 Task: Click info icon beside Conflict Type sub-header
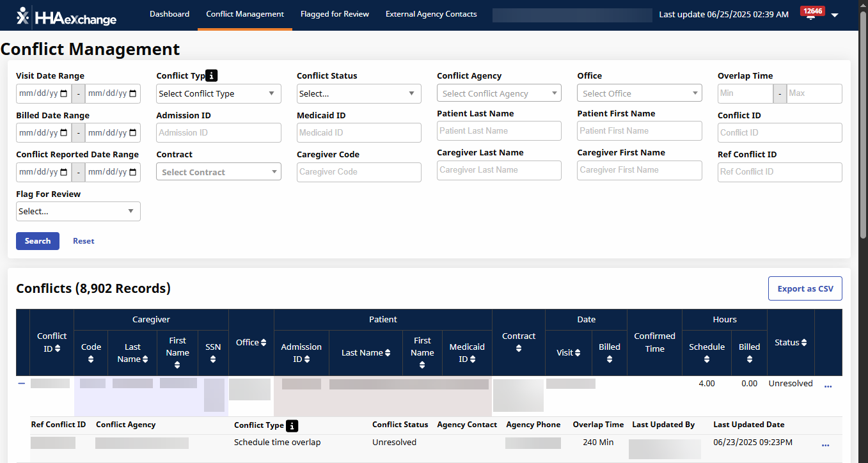click(x=292, y=425)
